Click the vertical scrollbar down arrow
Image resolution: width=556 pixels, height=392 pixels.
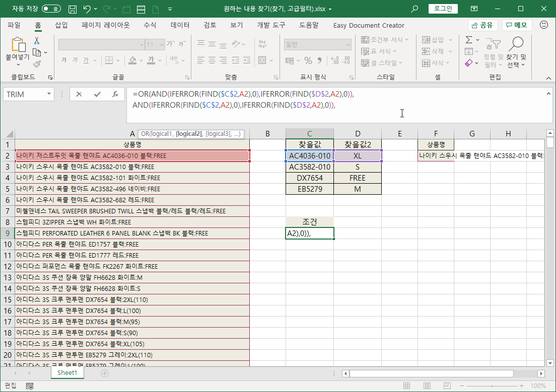550,363
